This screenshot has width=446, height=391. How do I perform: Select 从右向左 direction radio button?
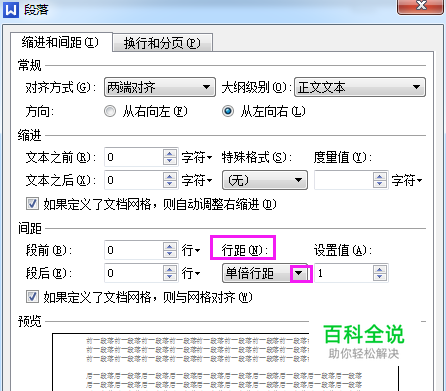(110, 111)
